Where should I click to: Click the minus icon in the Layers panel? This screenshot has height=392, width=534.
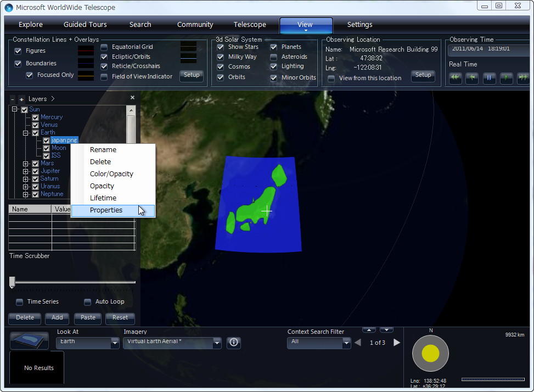[12, 98]
